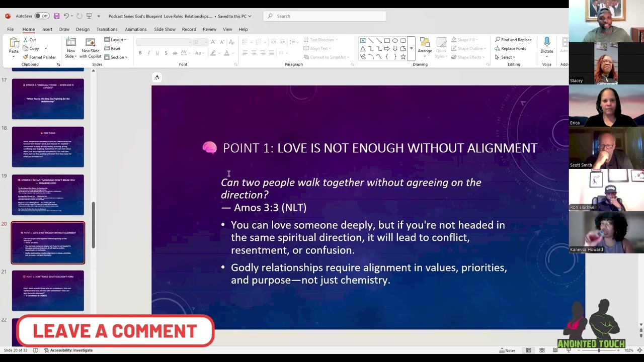Open Customize Quick Access Toolbar dropdown
644x362 pixels.
pyautogui.click(x=99, y=16)
